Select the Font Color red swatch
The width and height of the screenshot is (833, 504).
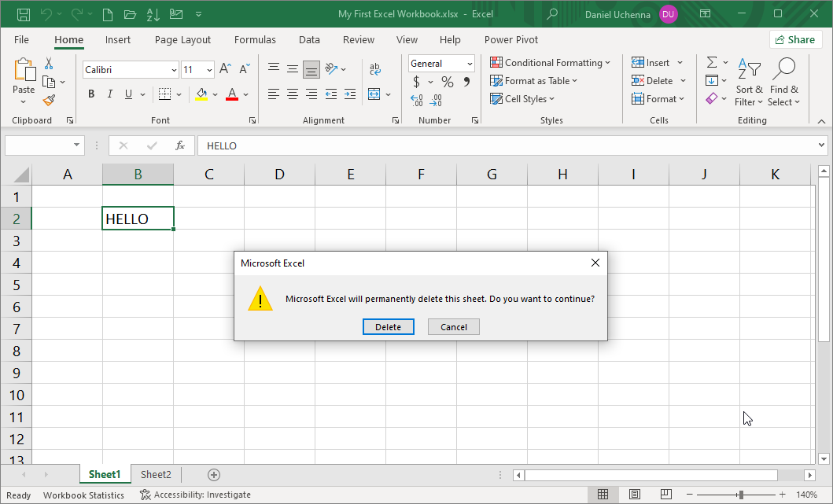pyautogui.click(x=231, y=94)
